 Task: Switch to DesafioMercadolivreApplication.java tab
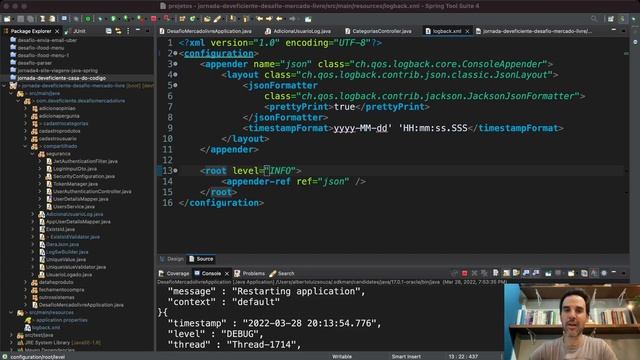pyautogui.click(x=205, y=31)
